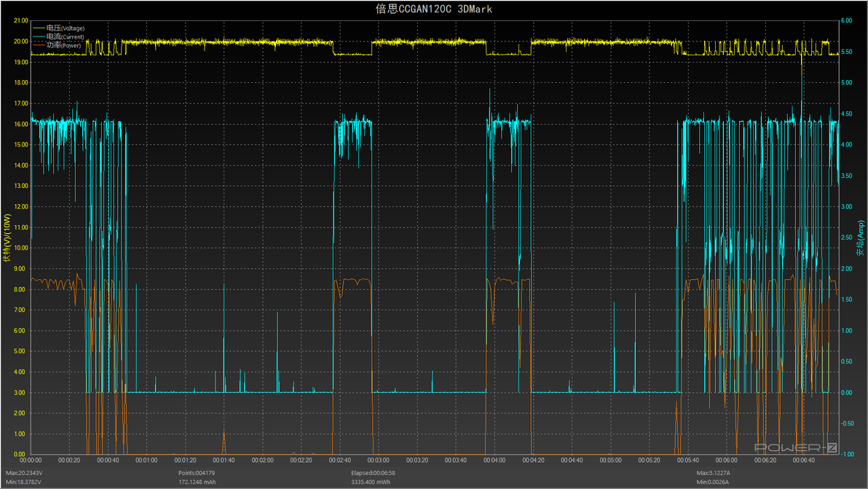Click the 00:01:00 time axis label
Viewport: 868px width, 489px height.
coord(146,460)
